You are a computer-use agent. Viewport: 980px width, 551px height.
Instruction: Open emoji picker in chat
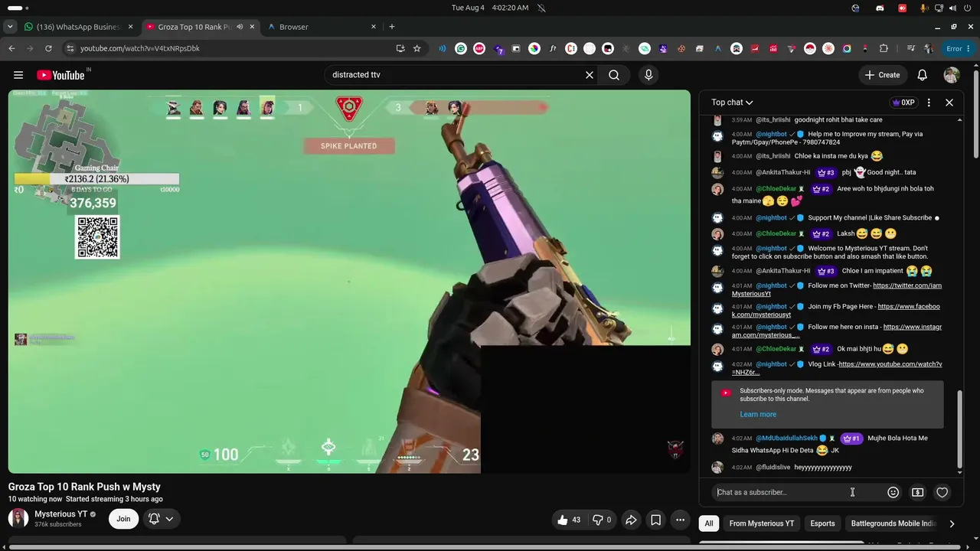pos(893,492)
